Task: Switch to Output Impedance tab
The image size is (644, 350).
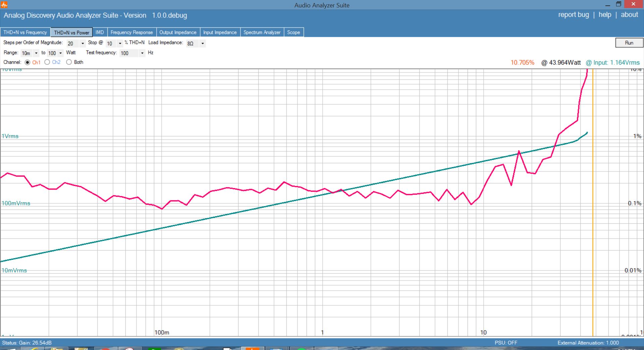Action: tap(178, 32)
